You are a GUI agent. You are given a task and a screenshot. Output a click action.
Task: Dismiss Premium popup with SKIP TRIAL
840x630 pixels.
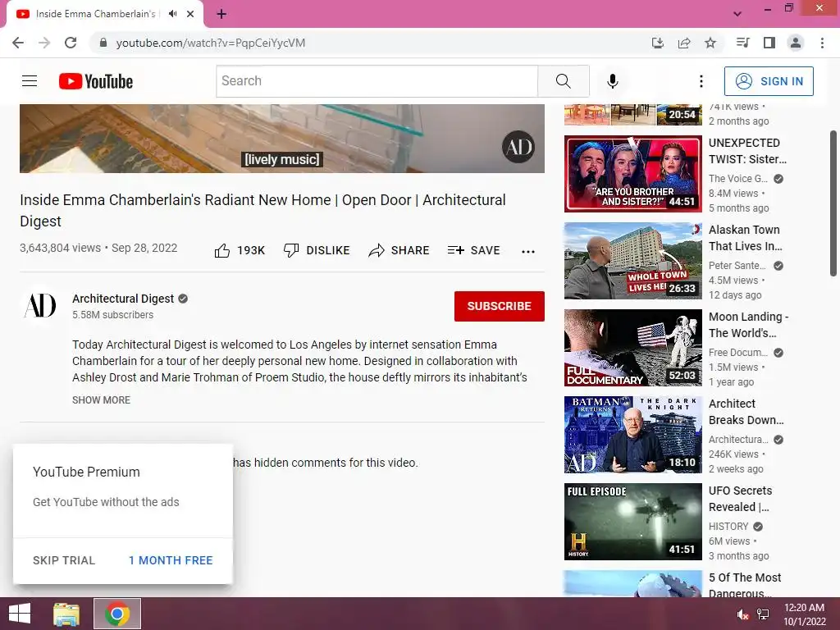(x=64, y=560)
